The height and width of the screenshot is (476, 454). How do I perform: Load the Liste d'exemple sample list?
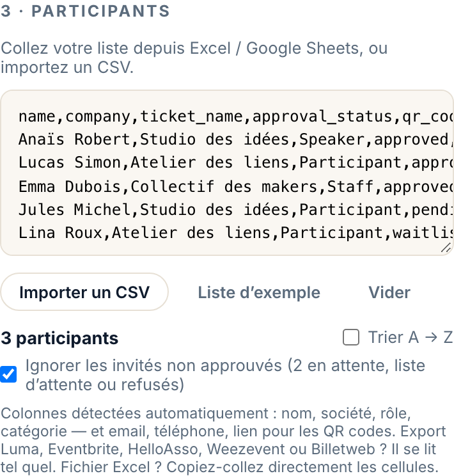[259, 292]
